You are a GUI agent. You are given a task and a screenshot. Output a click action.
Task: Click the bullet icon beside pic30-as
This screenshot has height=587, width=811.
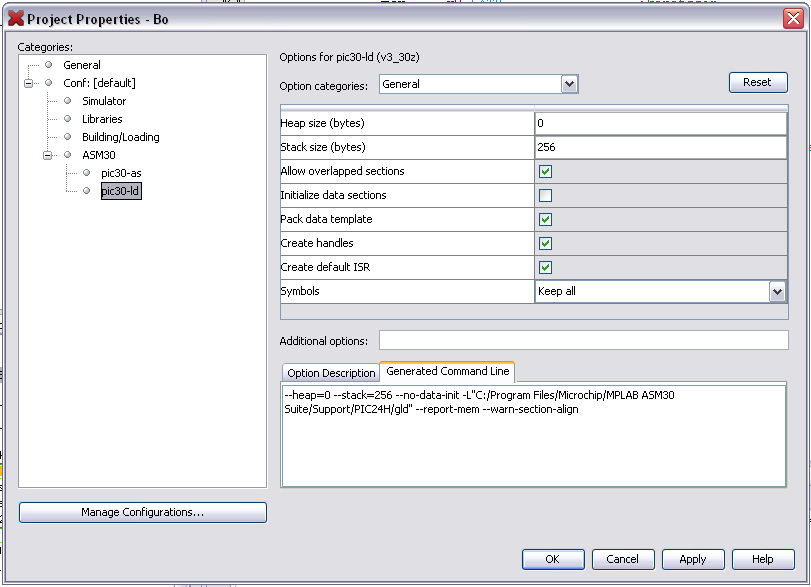pyautogui.click(x=87, y=173)
